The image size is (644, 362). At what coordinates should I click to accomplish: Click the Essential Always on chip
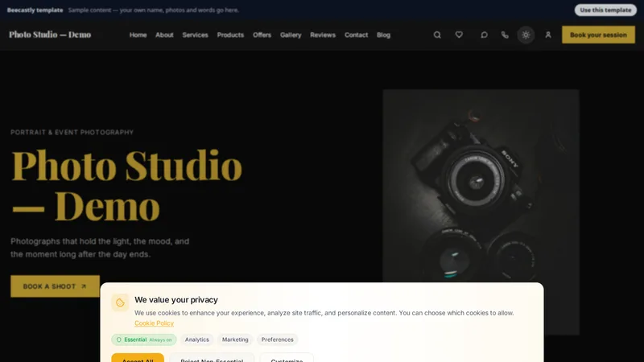point(144,339)
